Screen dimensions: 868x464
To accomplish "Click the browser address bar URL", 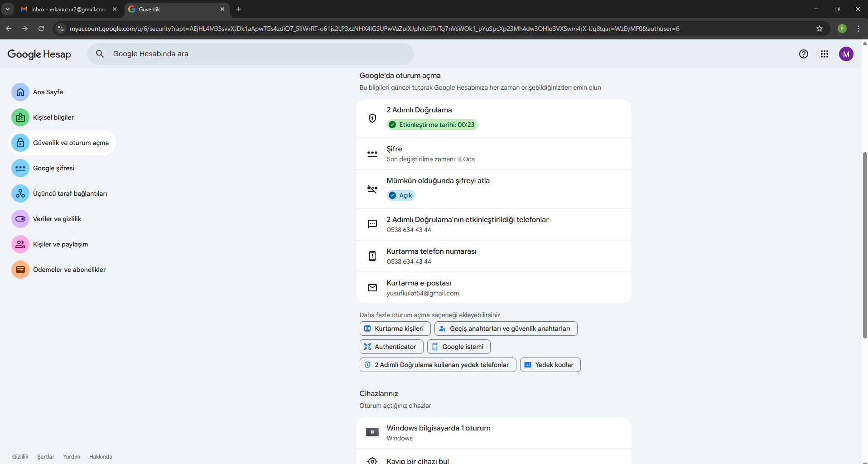I will click(x=375, y=29).
